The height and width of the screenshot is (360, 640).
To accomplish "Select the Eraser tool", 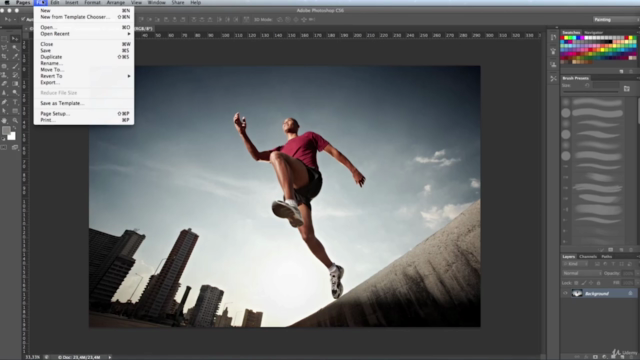I will 4,84.
